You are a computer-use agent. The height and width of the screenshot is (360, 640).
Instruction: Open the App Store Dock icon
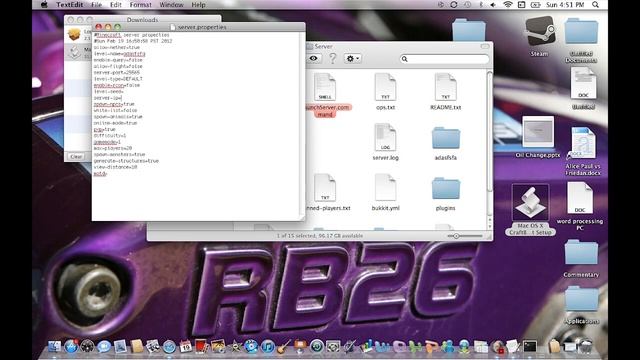pyautogui.click(x=71, y=347)
